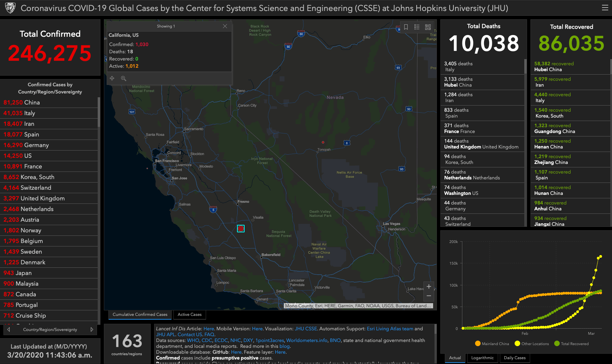Go to next country list page
612x364 pixels.
click(x=92, y=329)
